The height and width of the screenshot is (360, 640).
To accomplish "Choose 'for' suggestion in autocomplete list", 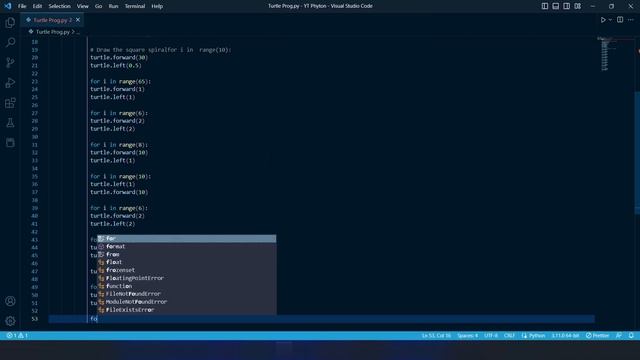I will pyautogui.click(x=187, y=238).
